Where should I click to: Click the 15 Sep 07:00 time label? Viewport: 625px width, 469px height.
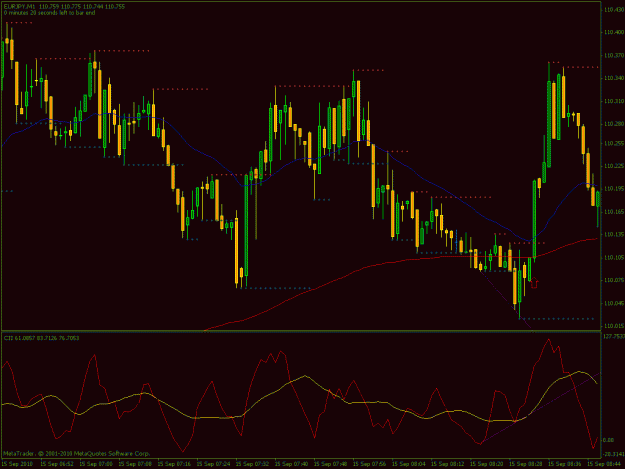point(96,464)
